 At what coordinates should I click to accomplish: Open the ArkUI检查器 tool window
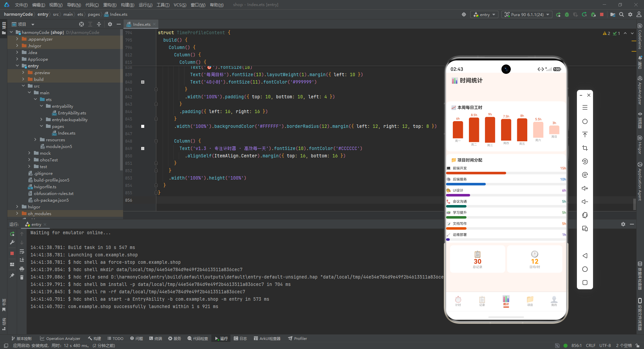267,338
